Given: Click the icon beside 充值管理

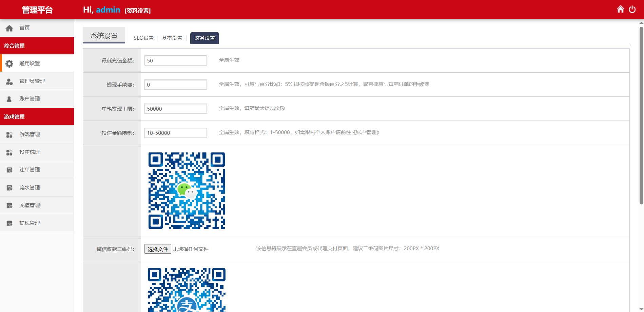Looking at the screenshot, I should (x=9, y=205).
